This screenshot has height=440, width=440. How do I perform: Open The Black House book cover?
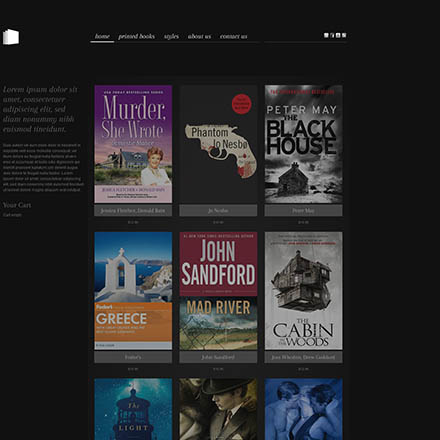[303, 144]
